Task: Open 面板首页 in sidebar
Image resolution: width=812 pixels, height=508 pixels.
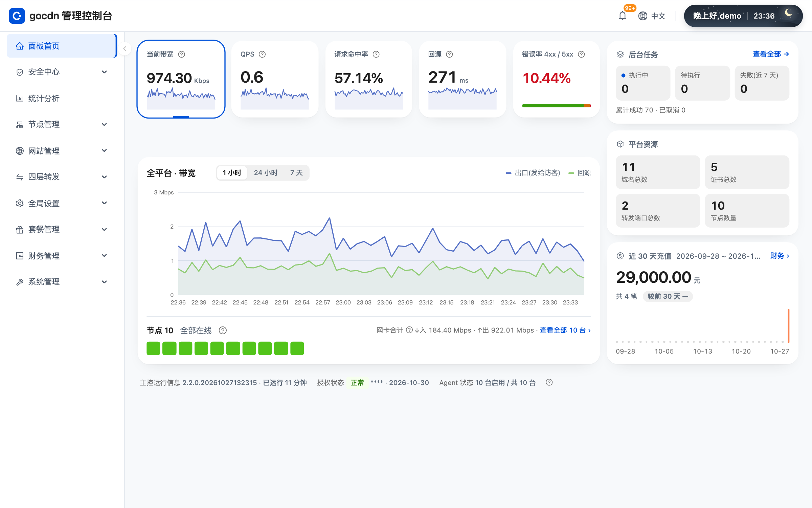Action: tap(62, 46)
